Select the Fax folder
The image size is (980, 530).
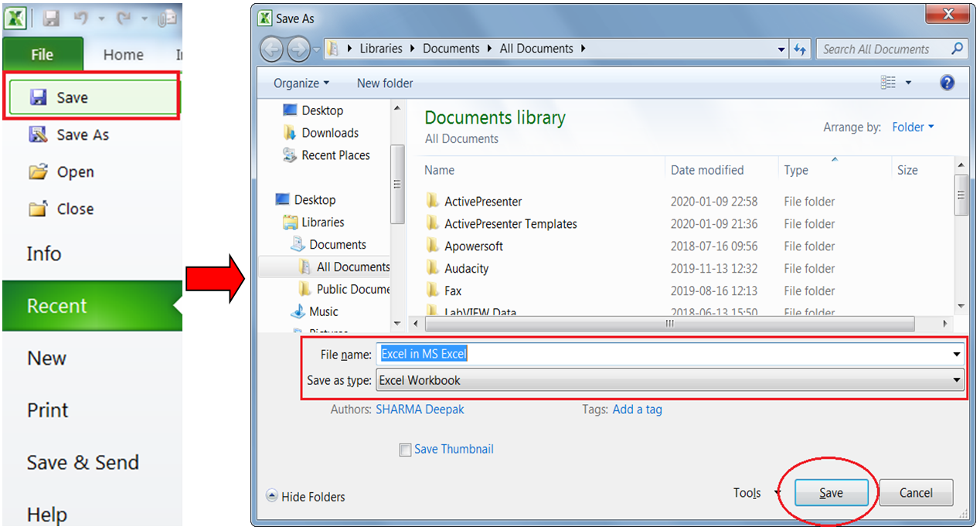pos(453,290)
